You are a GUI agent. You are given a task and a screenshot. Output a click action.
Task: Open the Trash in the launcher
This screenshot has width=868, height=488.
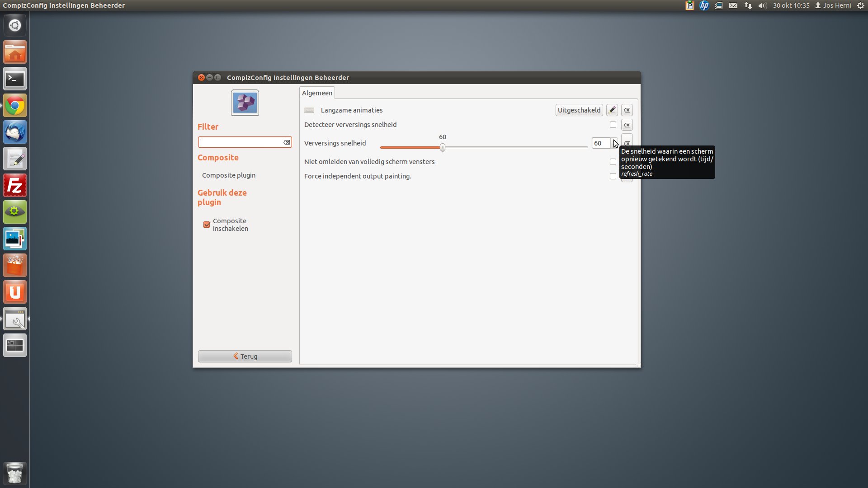point(15,473)
